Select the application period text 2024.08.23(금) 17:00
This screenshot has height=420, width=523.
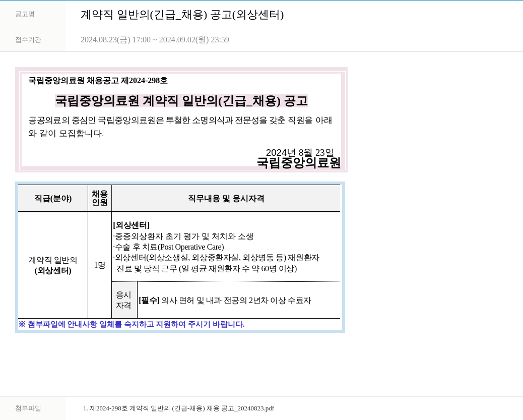coord(115,40)
